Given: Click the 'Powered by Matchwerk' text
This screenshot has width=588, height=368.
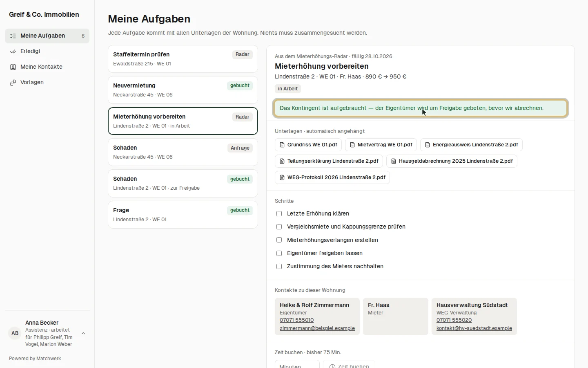Looking at the screenshot, I should (35, 359).
